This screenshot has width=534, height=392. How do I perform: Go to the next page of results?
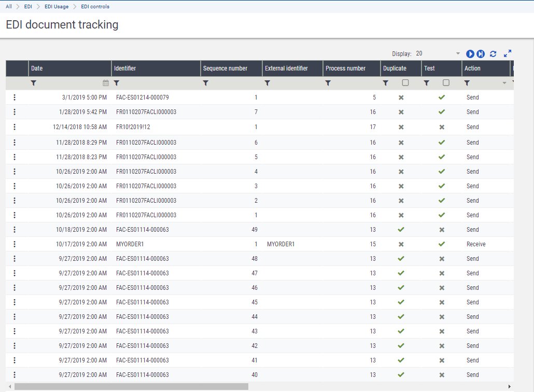[470, 54]
